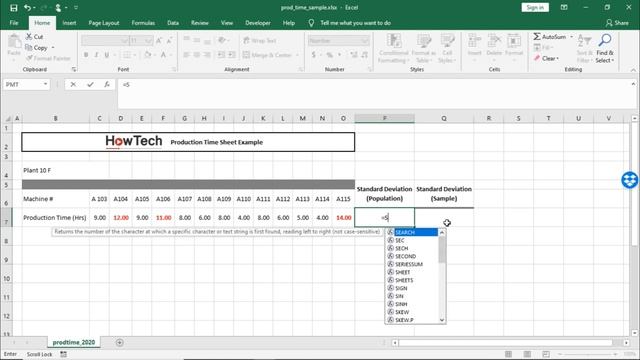Switch to the Insert tab
640x360 pixels.
pos(69,23)
